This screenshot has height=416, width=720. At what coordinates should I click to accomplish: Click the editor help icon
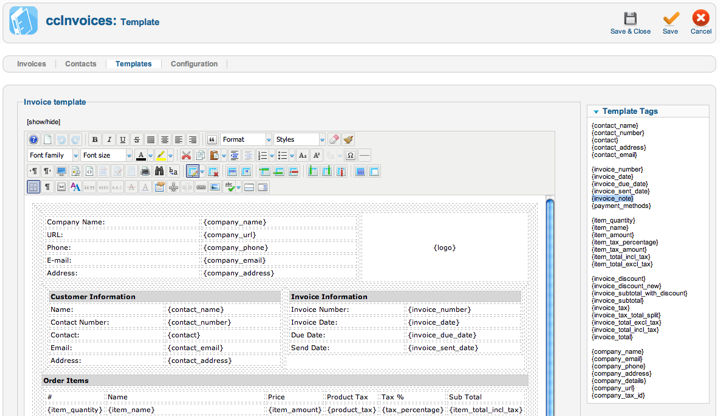tap(33, 140)
